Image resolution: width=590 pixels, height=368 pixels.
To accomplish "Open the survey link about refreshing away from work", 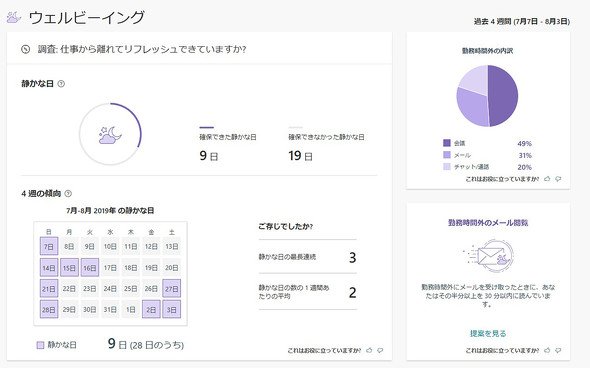I will 142,49.
